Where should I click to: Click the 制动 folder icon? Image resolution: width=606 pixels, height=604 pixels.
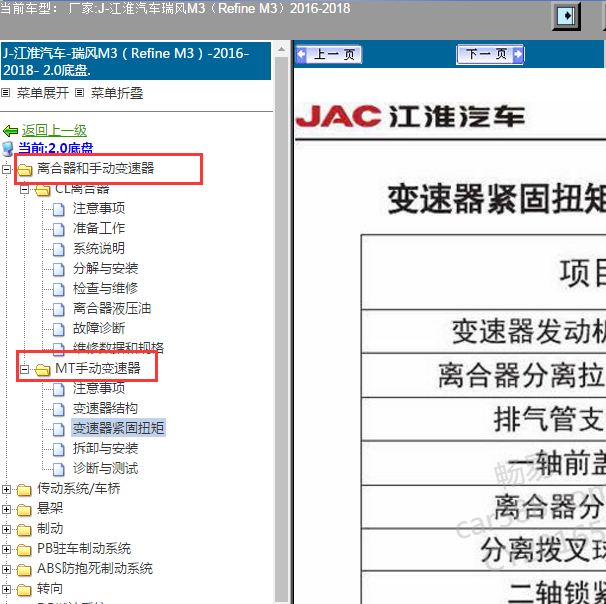24,530
